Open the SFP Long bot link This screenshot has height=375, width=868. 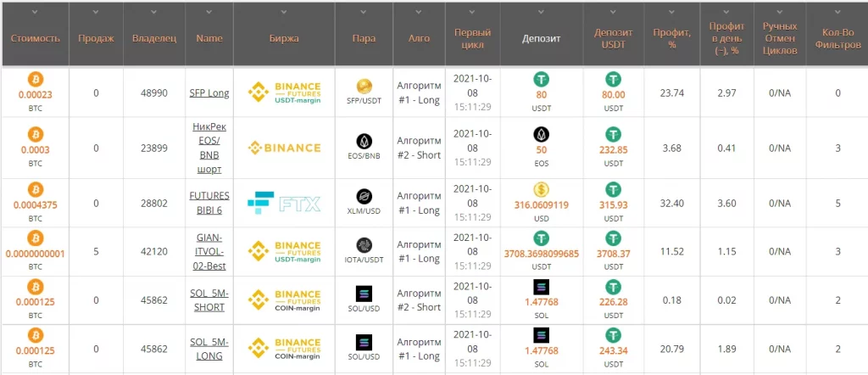pos(209,92)
